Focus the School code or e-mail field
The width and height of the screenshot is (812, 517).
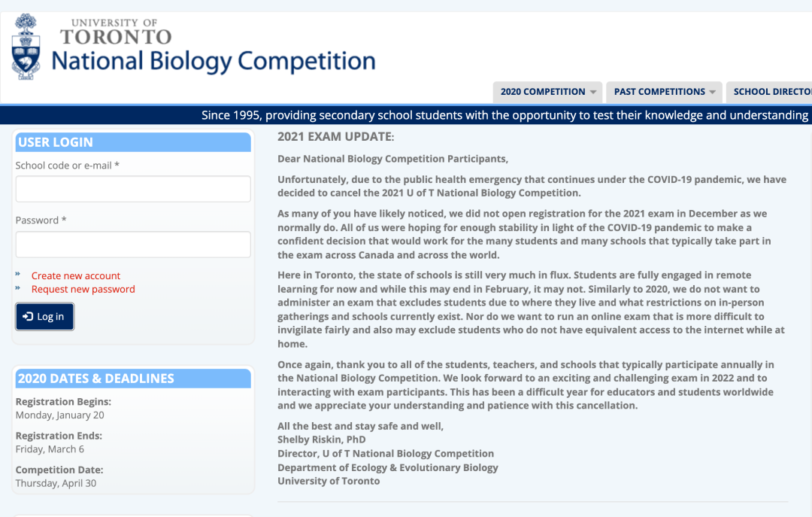(x=133, y=190)
